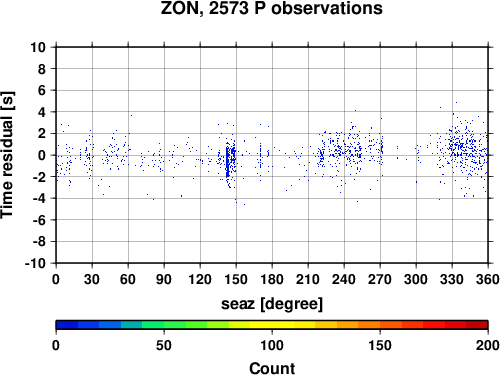Click the outlier point near 4 s at 250 degrees
The image size is (500, 375).
pyautogui.click(x=355, y=110)
